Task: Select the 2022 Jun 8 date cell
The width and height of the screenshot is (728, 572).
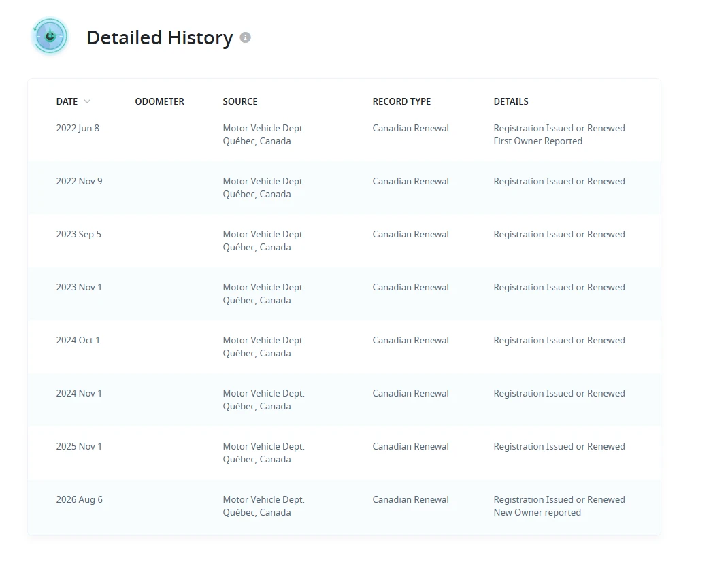Action: 78,128
